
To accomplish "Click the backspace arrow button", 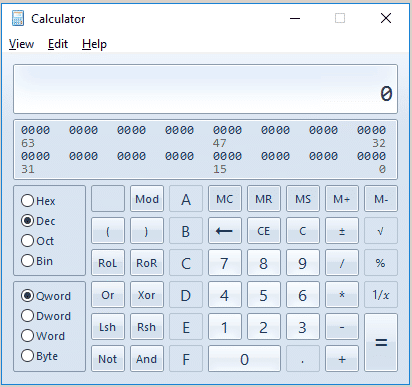I will (225, 231).
